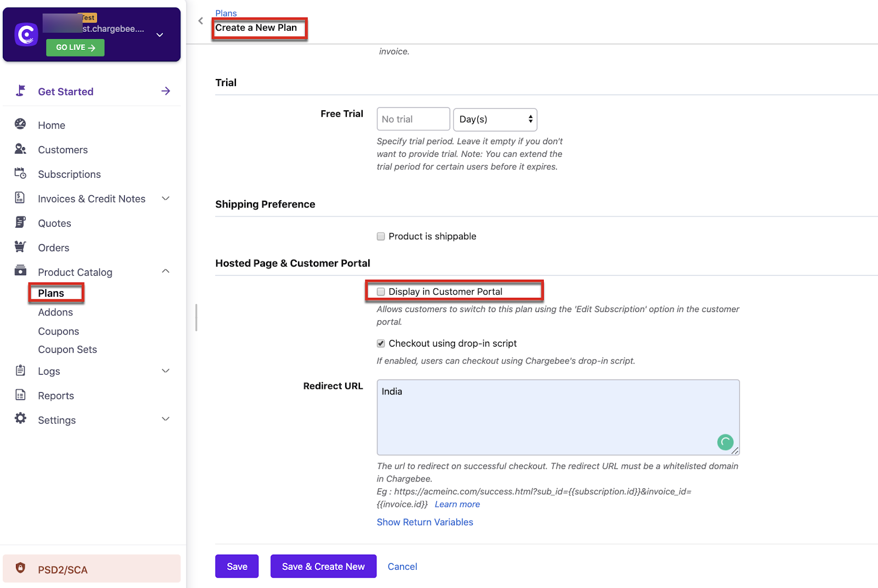Screen dimensions: 878x588
Task: Expand the Invoices & Credit Notes section
Action: pyautogui.click(x=166, y=199)
